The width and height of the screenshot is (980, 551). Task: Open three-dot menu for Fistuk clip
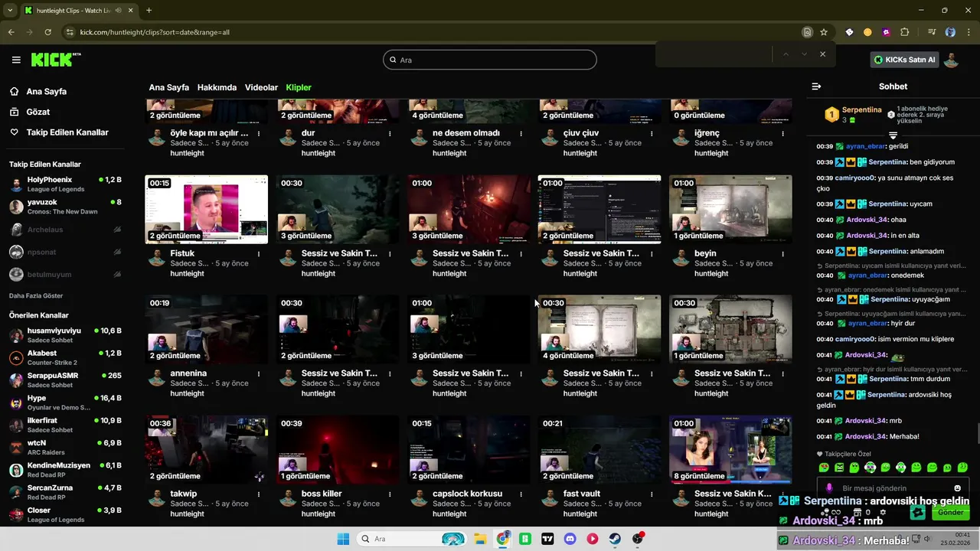(x=259, y=253)
